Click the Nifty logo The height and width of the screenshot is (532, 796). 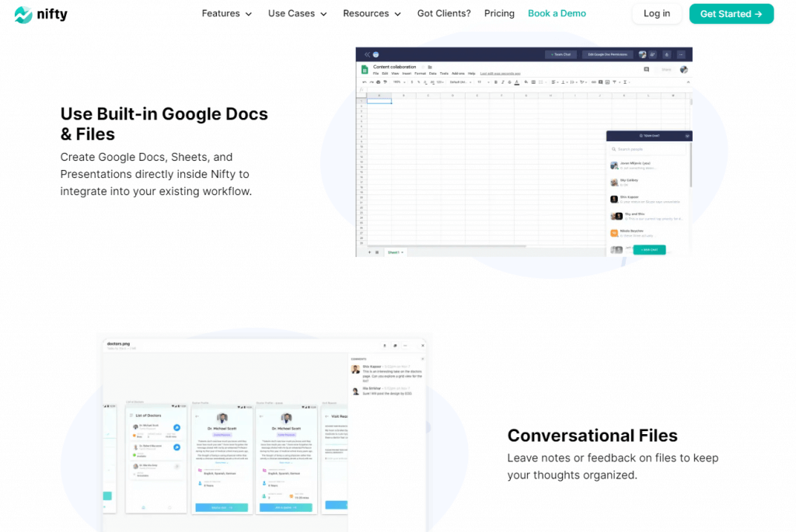(40, 14)
